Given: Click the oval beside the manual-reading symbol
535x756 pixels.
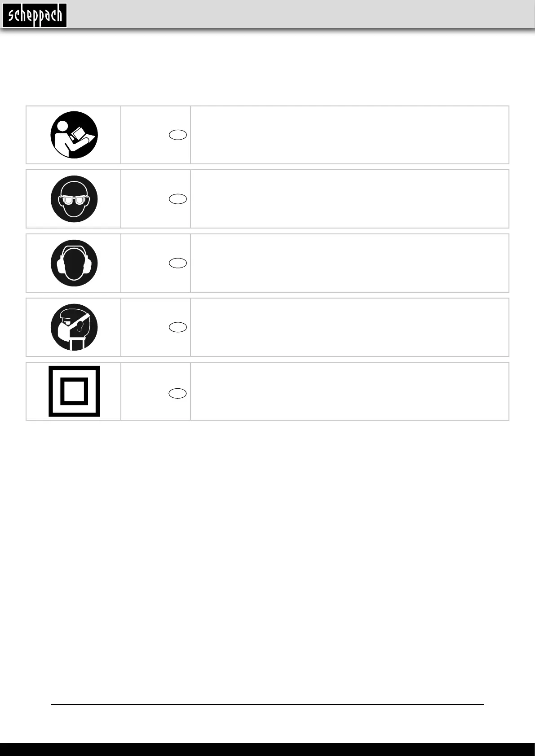Looking at the screenshot, I should click(x=178, y=135).
